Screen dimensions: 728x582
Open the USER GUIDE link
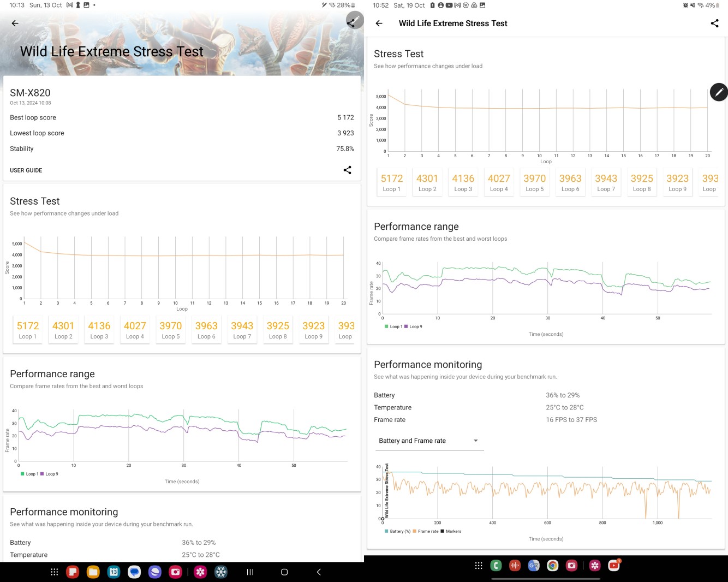26,170
